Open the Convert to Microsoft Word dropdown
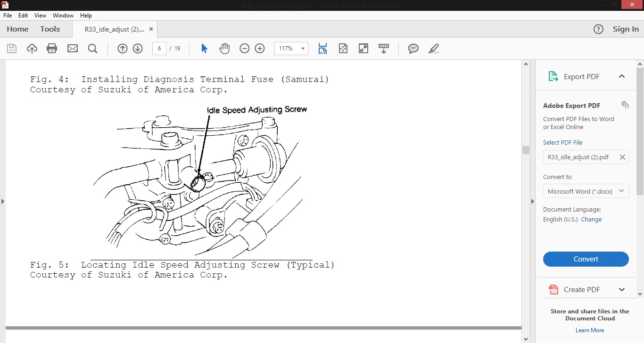 [x=586, y=191]
